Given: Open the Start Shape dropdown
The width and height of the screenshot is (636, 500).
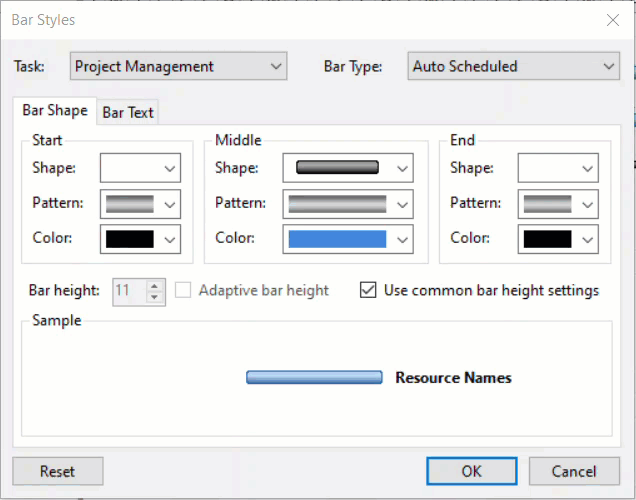Looking at the screenshot, I should click(x=140, y=168).
